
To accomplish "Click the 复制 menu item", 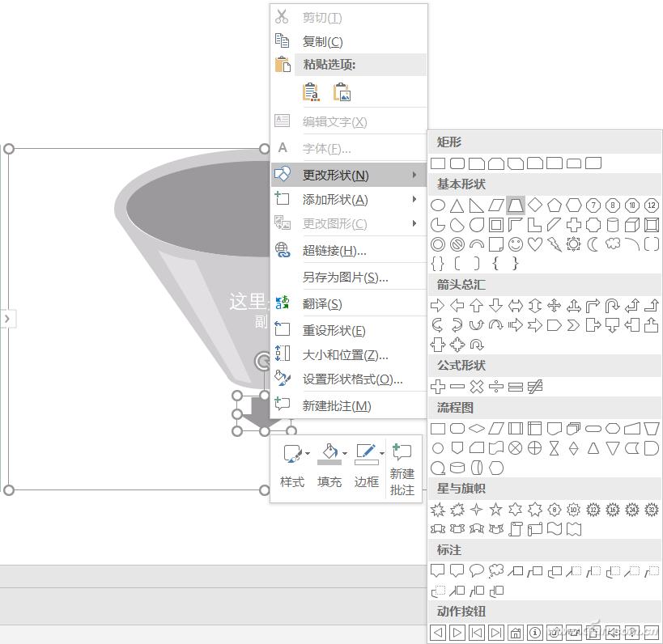I will [x=324, y=41].
